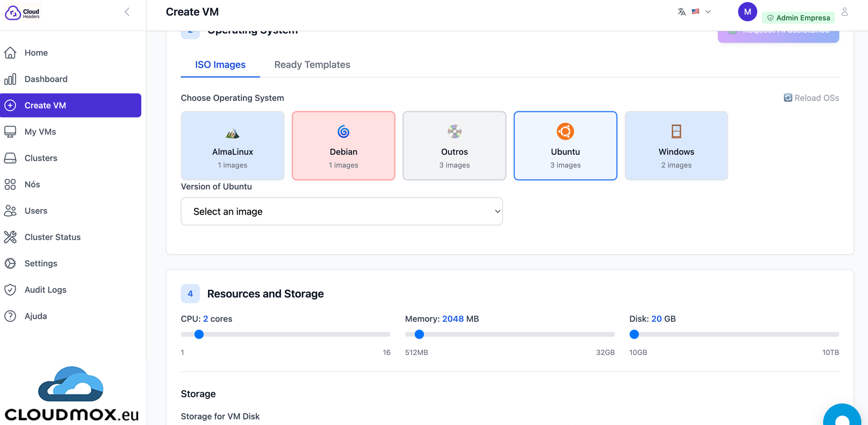
Task: Click the Admin Empresa badge
Action: pyautogui.click(x=798, y=18)
